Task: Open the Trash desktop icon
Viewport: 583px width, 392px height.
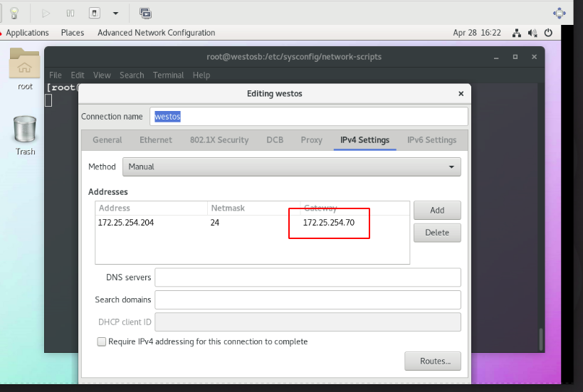Action: tap(25, 135)
